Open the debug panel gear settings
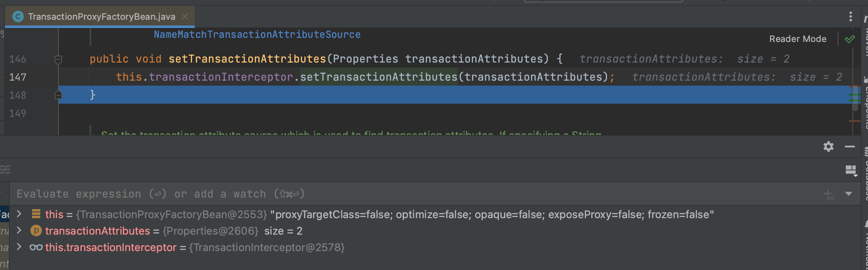This screenshot has width=868, height=270. pos(828,147)
